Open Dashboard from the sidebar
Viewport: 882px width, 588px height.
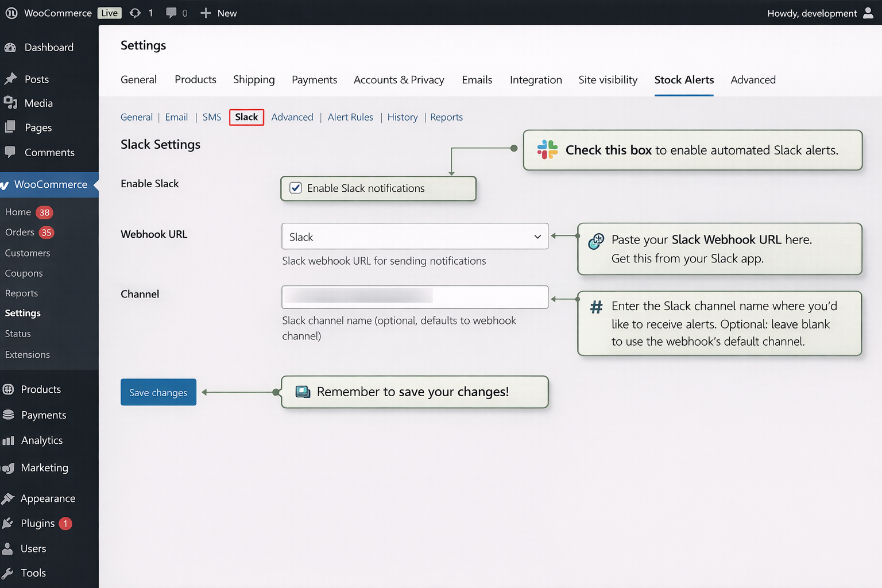coord(49,47)
